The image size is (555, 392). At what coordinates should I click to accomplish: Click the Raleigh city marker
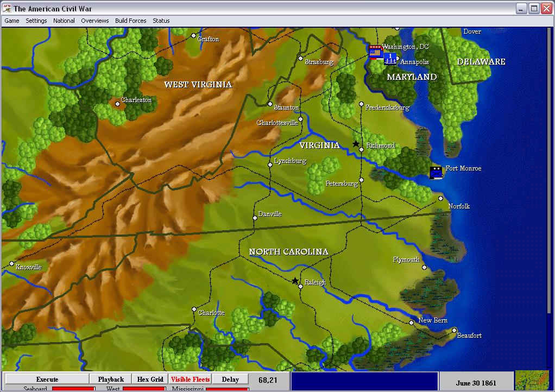pos(300,287)
